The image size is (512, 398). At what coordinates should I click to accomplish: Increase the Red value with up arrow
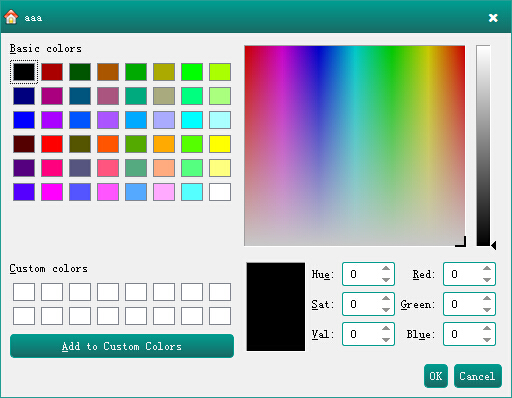pyautogui.click(x=487, y=268)
